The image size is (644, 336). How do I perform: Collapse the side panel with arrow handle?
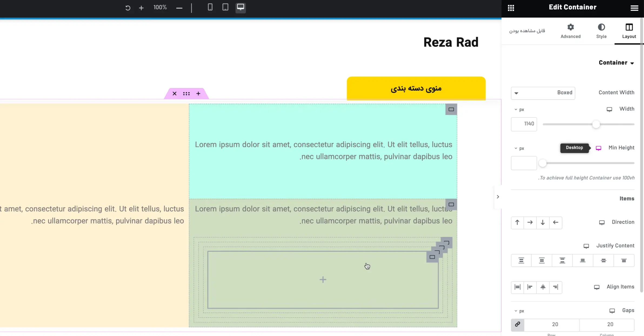[498, 197]
